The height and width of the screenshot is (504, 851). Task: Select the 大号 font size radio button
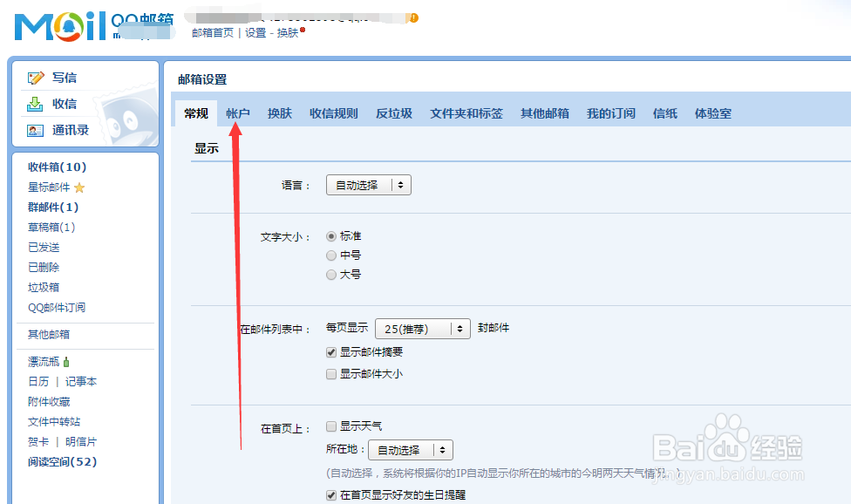pyautogui.click(x=332, y=274)
